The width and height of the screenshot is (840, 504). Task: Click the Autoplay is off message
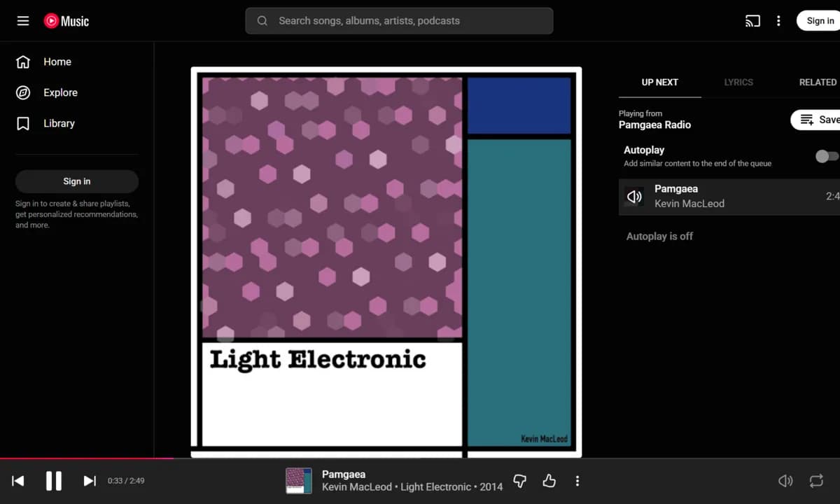659,237
